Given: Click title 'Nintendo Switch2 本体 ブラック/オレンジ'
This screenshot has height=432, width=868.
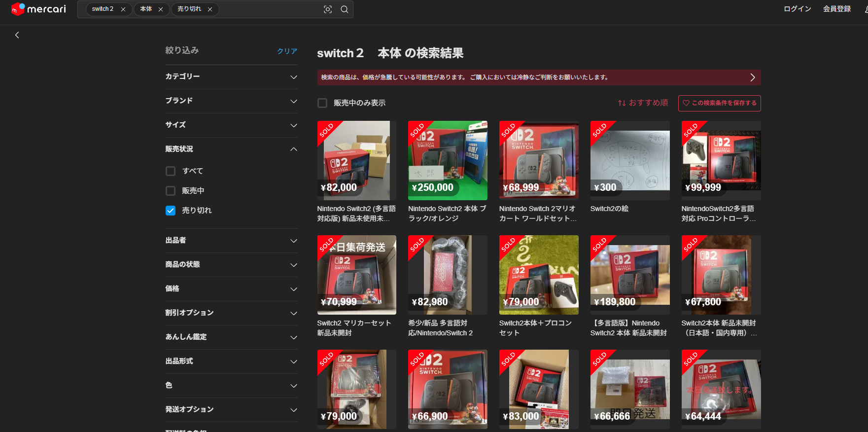Looking at the screenshot, I should pos(447,214).
